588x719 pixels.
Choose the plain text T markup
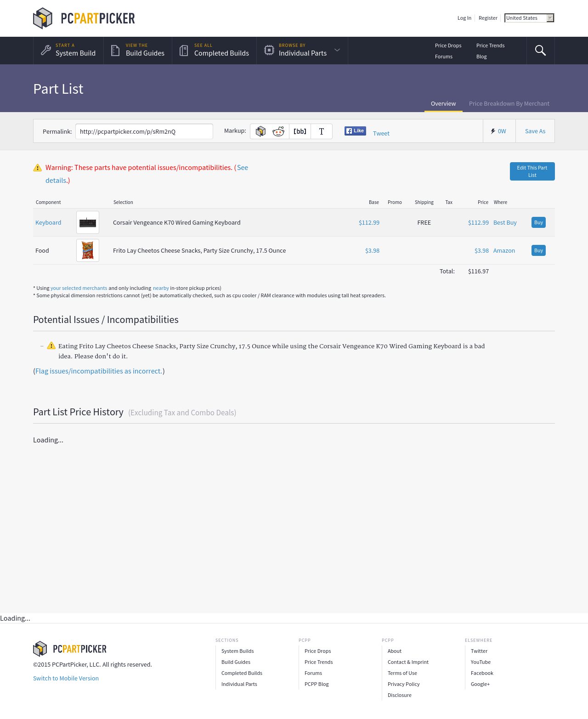322,131
